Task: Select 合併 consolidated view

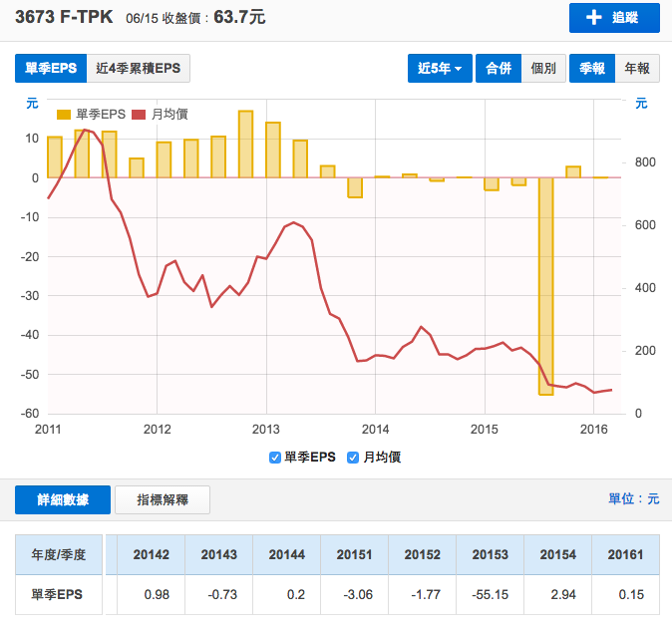Action: 498,68
